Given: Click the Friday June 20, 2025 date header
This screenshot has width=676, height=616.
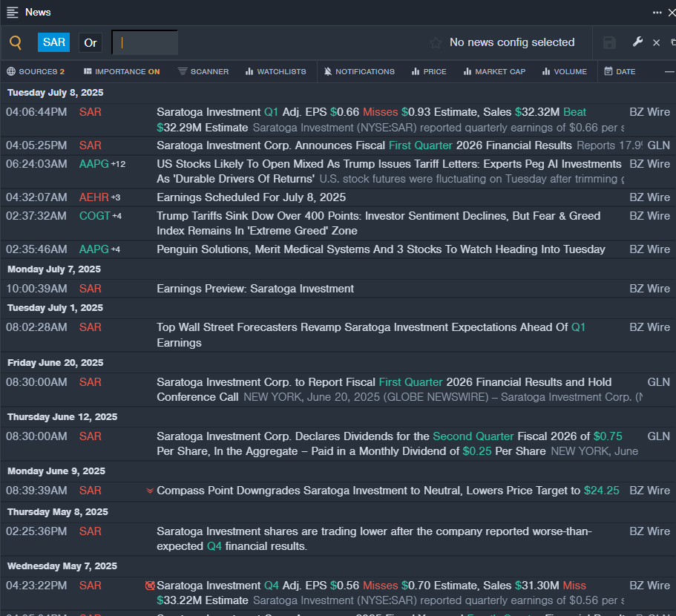Looking at the screenshot, I should [x=55, y=362].
